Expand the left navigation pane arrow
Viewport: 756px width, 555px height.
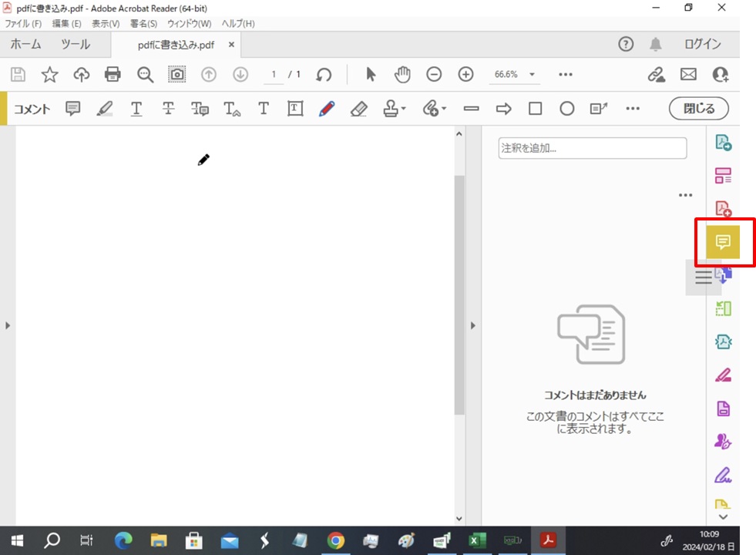8,325
